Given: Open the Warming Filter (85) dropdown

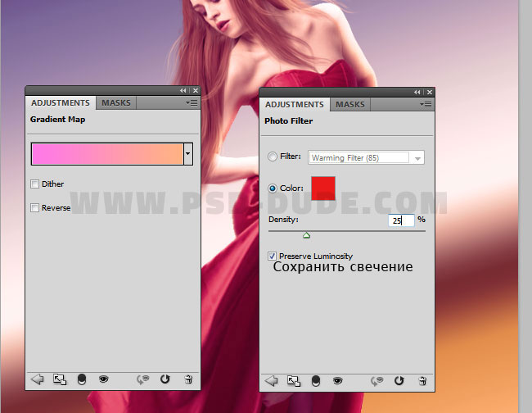Looking at the screenshot, I should (366, 157).
